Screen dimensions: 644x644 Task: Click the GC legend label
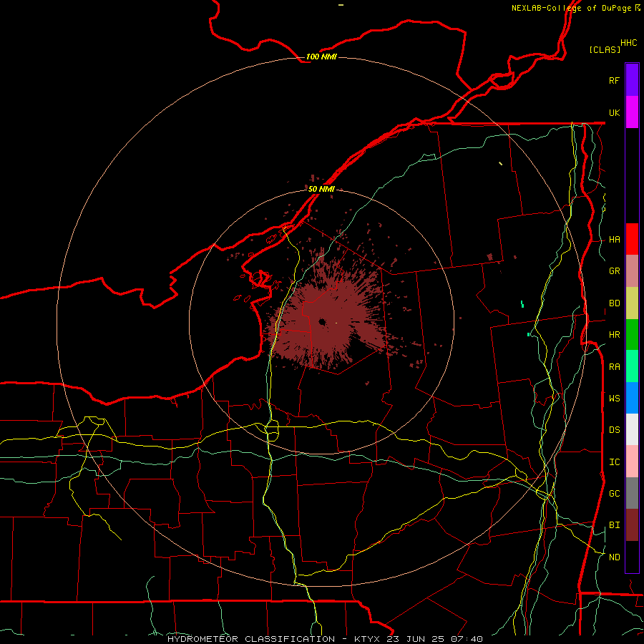614,494
